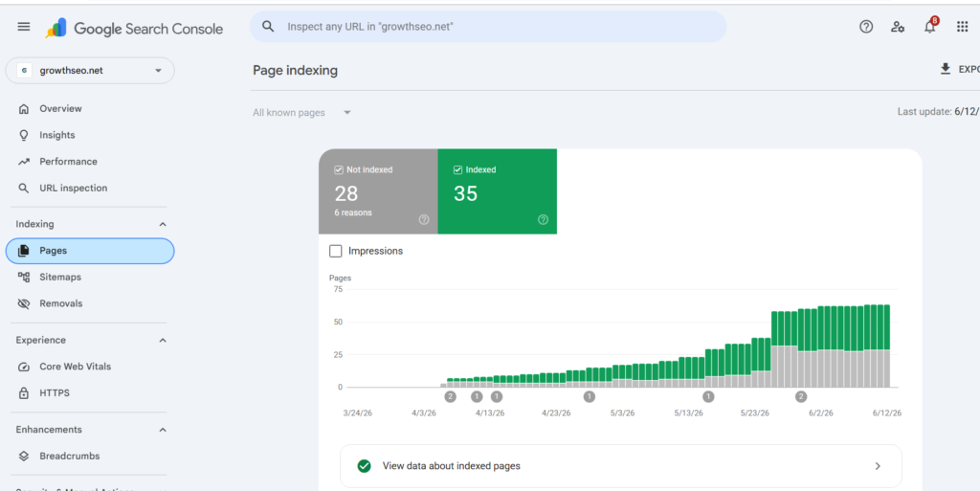
Task: Click help icon on Not indexed card
Action: click(x=424, y=219)
